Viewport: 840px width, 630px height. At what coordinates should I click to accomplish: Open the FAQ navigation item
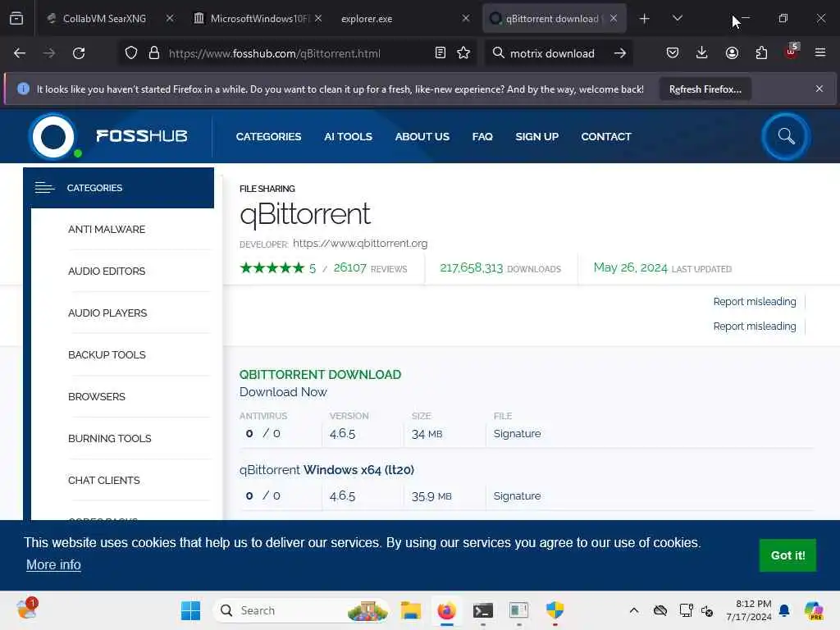(482, 137)
